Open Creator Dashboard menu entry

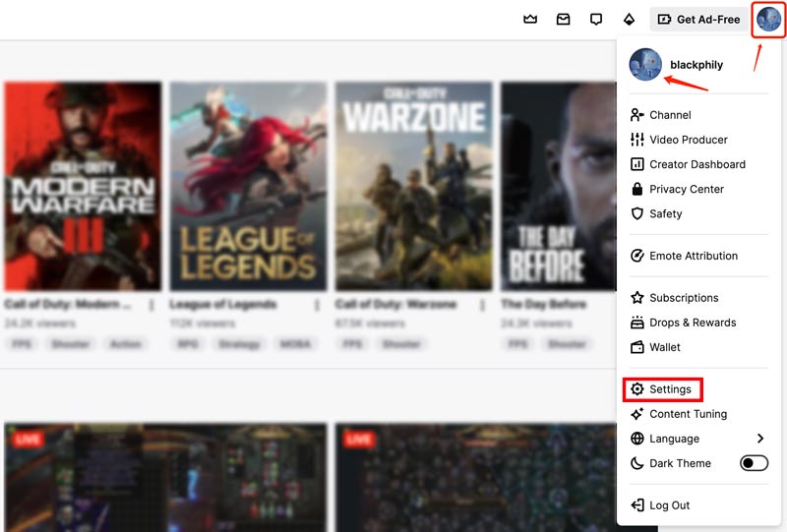698,164
